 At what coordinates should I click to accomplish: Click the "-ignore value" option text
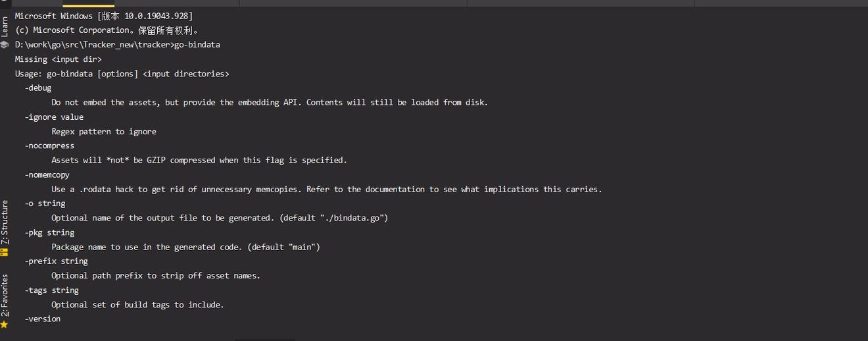click(54, 117)
